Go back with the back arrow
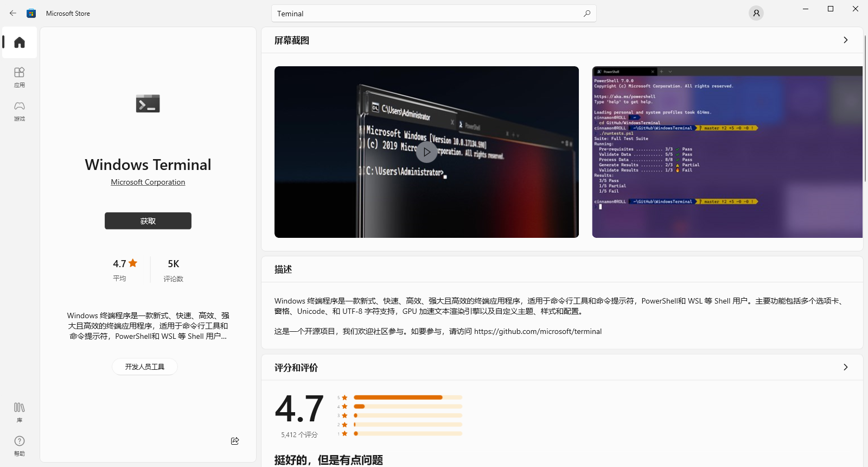868x467 pixels. click(x=13, y=13)
